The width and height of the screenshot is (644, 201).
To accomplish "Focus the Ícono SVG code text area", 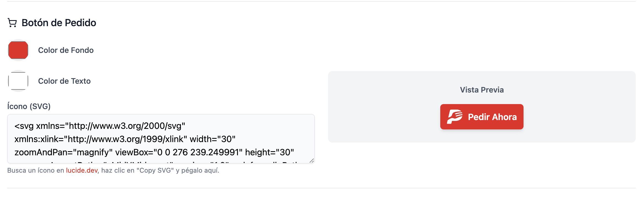I will 161,139.
